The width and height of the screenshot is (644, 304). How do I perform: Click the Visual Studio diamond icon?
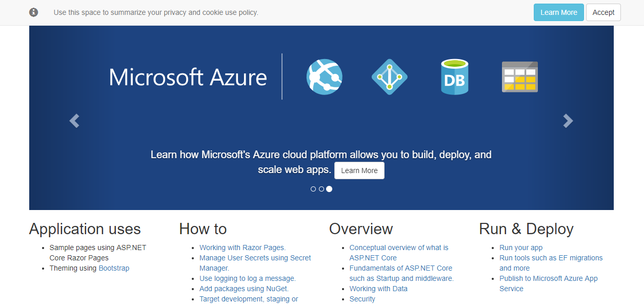coord(390,77)
